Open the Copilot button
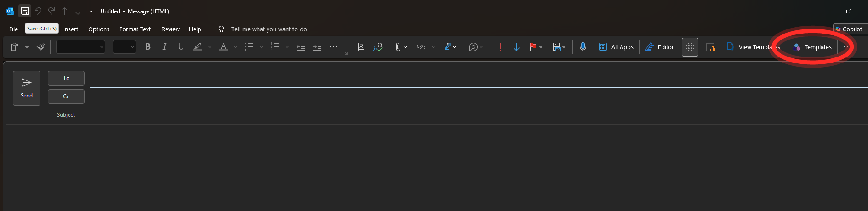 (x=849, y=29)
